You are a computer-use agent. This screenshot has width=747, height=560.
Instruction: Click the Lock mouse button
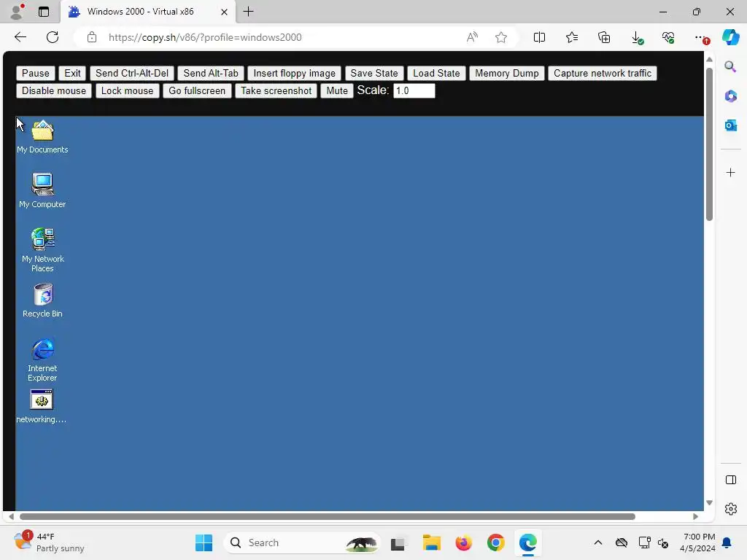pyautogui.click(x=127, y=91)
